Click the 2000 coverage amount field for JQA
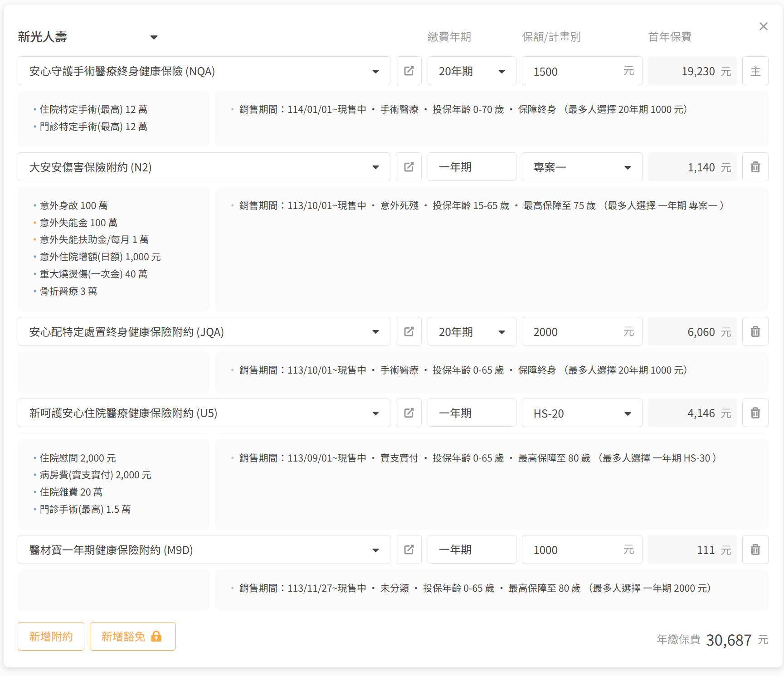The image size is (784, 676). [574, 332]
